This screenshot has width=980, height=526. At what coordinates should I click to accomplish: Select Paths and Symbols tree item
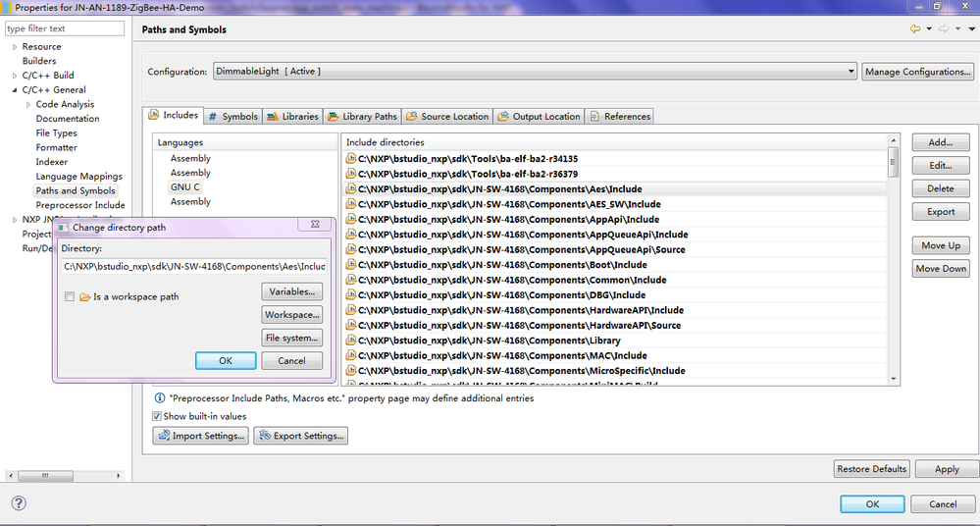click(x=76, y=190)
